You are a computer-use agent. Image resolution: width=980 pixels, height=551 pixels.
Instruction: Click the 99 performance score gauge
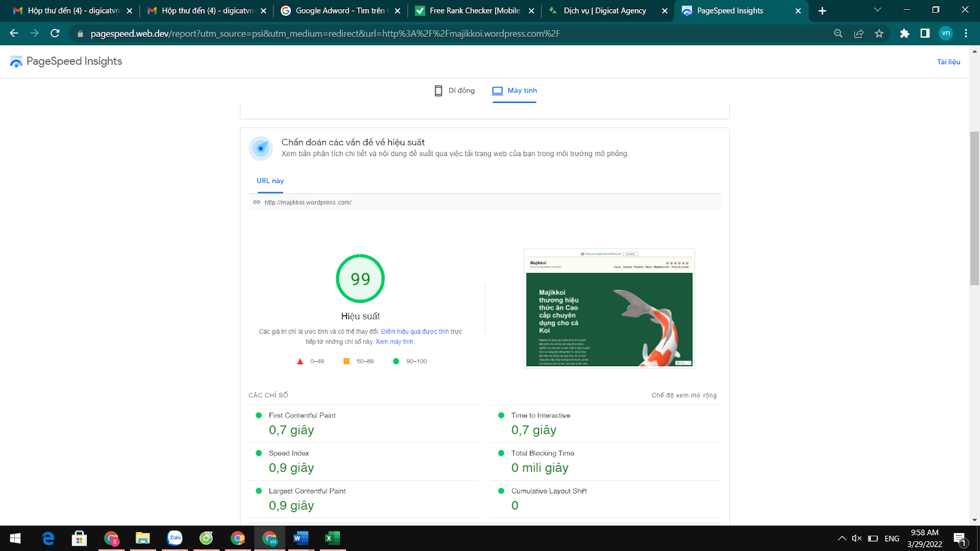[x=360, y=279]
